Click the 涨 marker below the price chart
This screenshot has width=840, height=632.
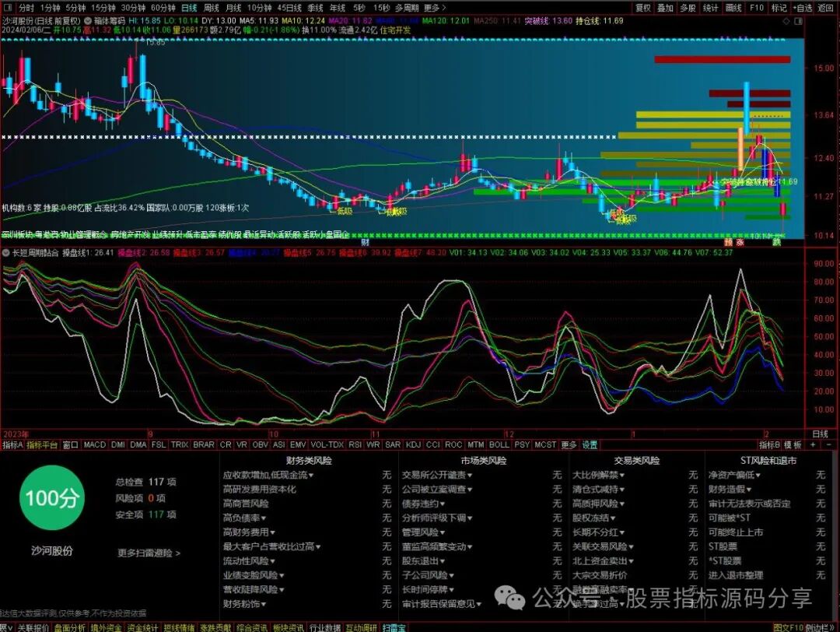tap(740, 242)
